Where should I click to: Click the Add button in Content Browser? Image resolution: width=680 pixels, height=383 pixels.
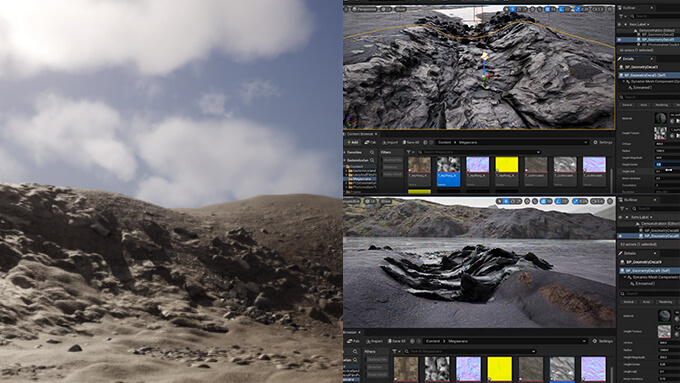352,142
